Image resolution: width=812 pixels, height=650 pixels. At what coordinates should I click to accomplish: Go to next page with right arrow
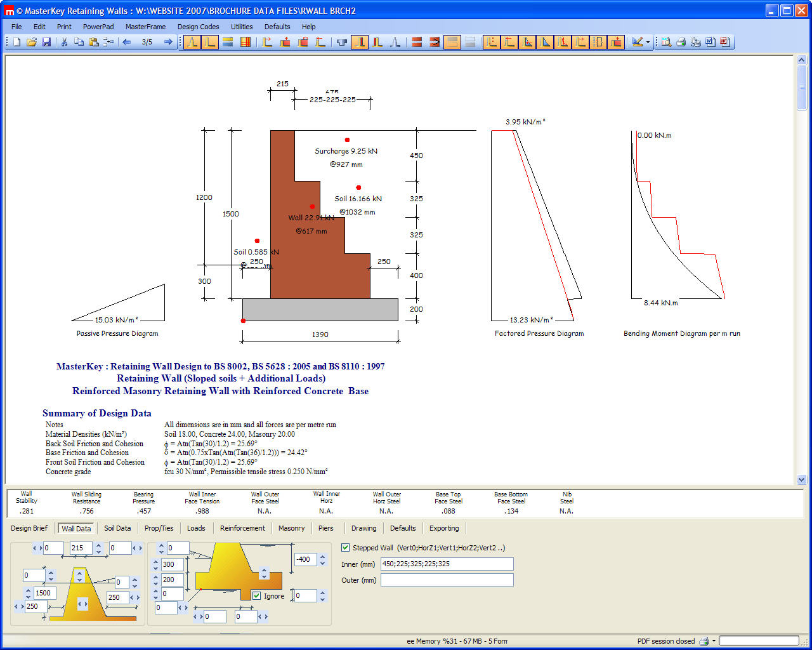(168, 42)
